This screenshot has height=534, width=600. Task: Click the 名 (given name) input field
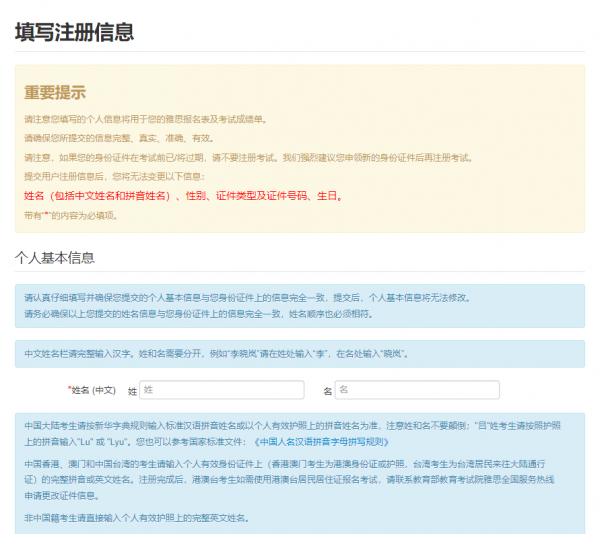(x=417, y=390)
